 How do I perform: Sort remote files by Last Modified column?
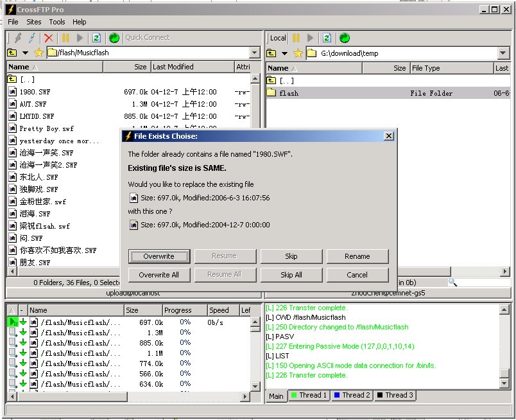tap(193, 67)
